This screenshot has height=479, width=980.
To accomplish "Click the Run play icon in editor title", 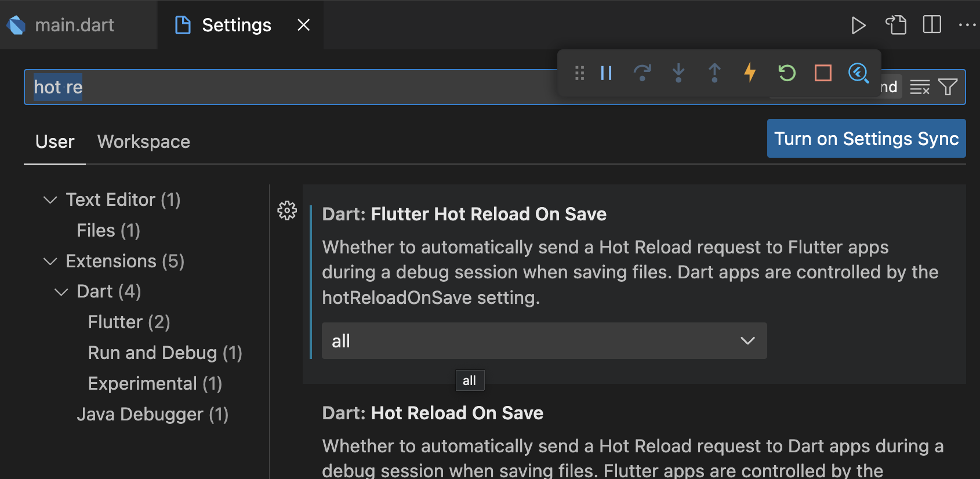I will point(858,26).
